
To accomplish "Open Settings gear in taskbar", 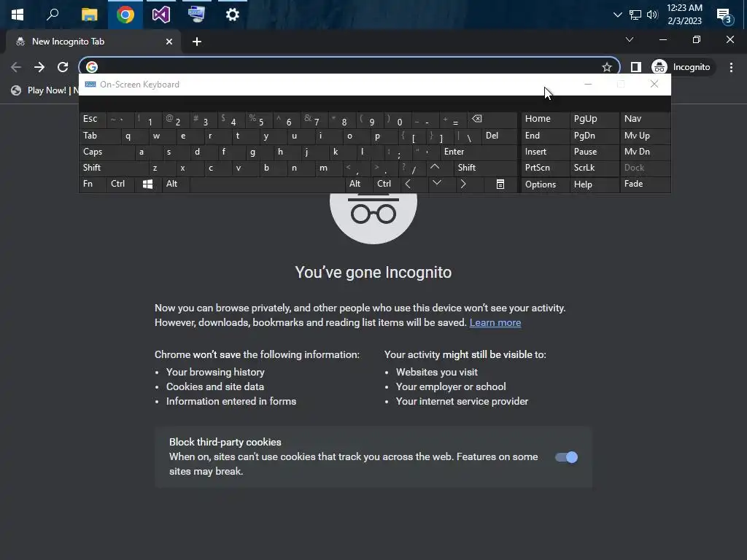I will click(232, 15).
